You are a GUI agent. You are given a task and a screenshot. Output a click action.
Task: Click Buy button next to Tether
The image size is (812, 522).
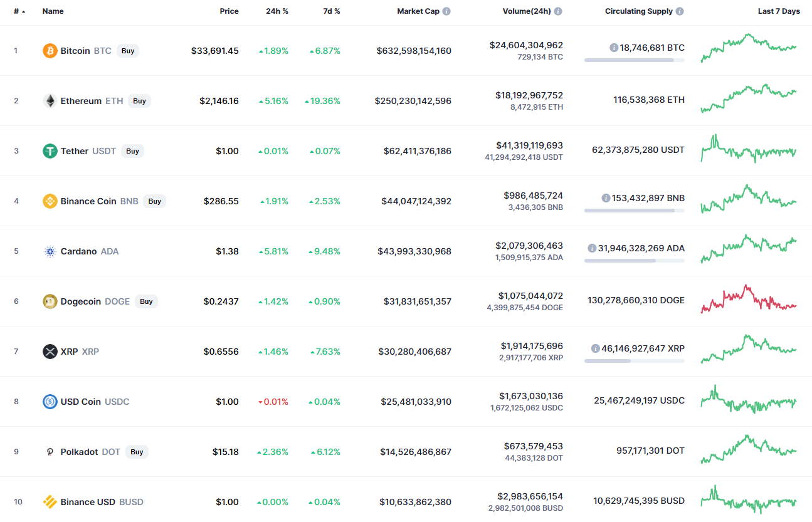coord(132,151)
